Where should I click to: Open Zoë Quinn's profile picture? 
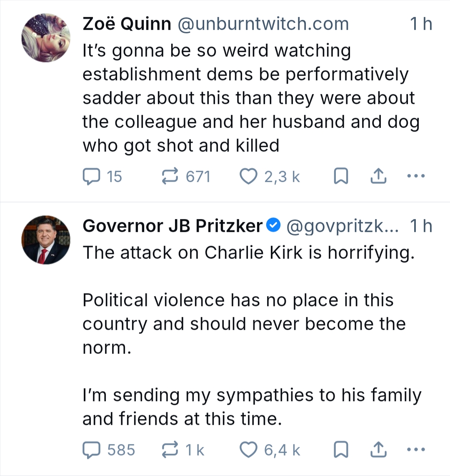46,38
